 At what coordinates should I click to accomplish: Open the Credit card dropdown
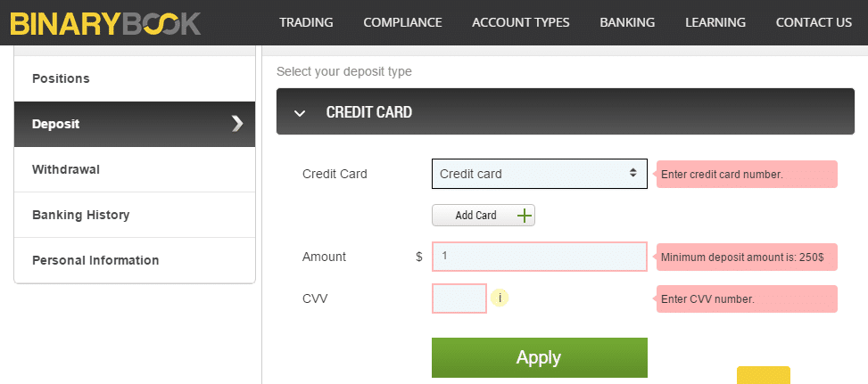[x=539, y=174]
